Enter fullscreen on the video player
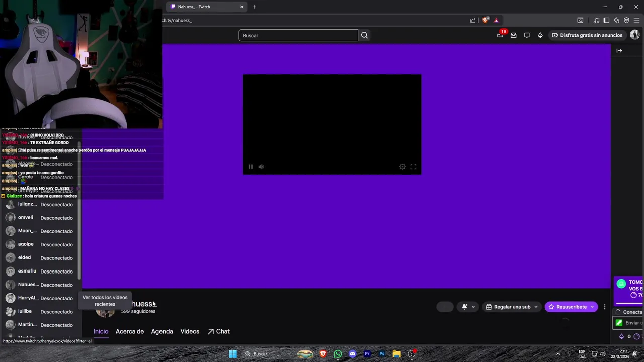This screenshot has height=362, width=644. [x=413, y=167]
